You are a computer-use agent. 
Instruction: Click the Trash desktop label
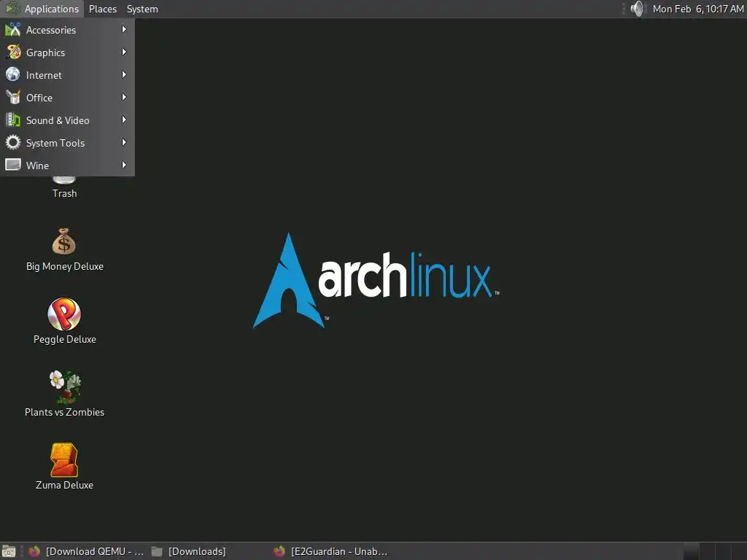(x=64, y=193)
